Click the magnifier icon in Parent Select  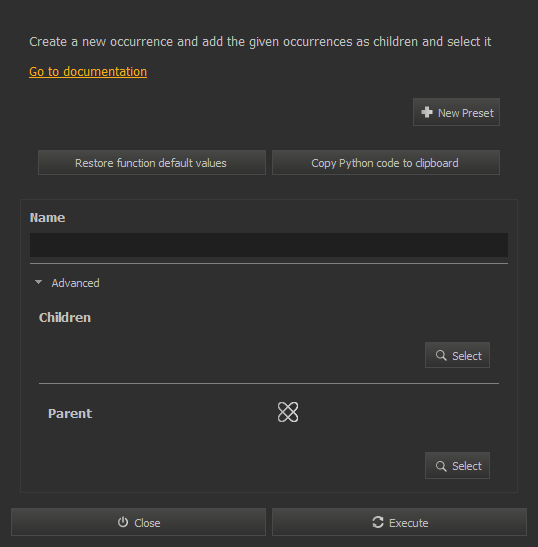tap(441, 466)
